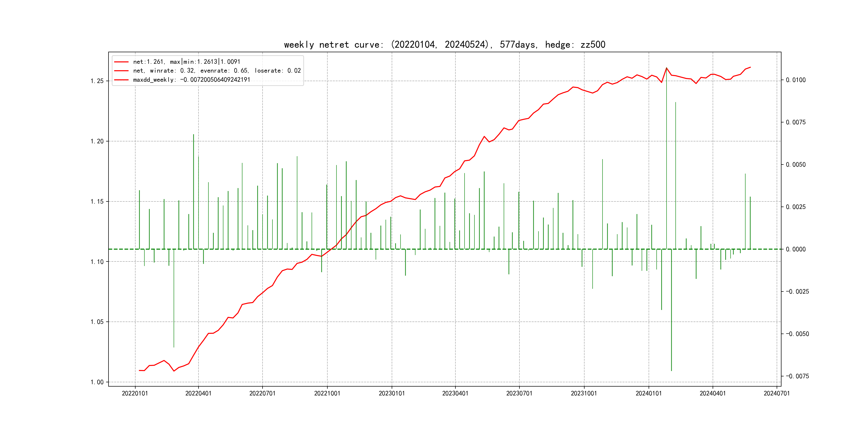
Task: Click the red line sample beside 'net:1.261' legend entry
Action: click(121, 62)
